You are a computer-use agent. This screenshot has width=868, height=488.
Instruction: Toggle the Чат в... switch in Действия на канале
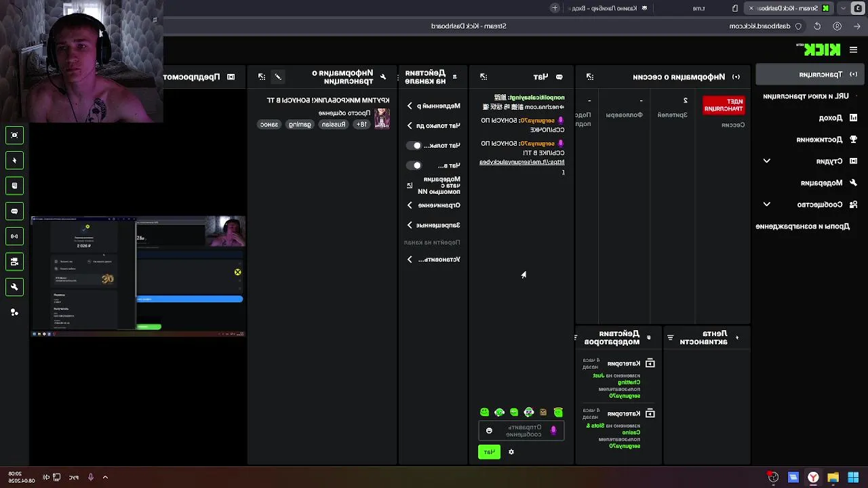[x=414, y=165]
